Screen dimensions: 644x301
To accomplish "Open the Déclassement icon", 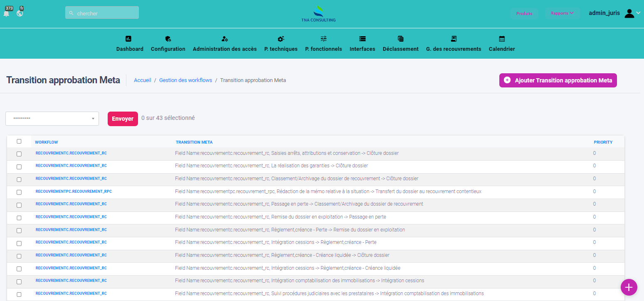I will 400,39.
